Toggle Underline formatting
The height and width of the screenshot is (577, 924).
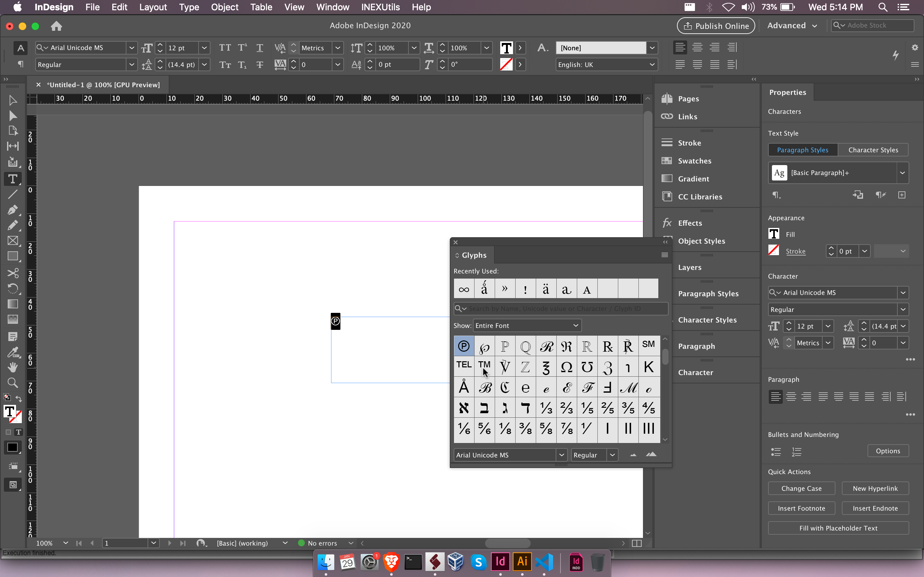point(260,47)
